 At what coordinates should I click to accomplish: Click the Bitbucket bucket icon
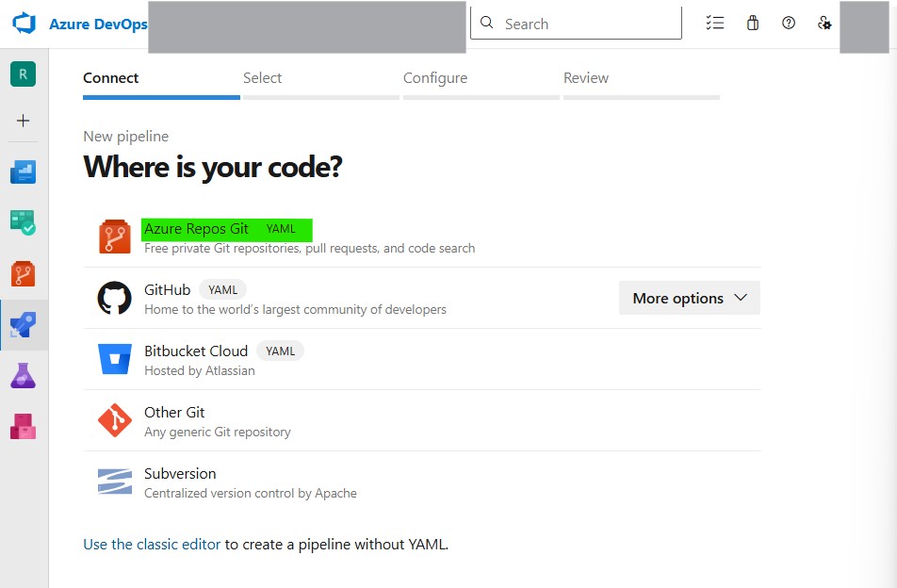tap(114, 359)
